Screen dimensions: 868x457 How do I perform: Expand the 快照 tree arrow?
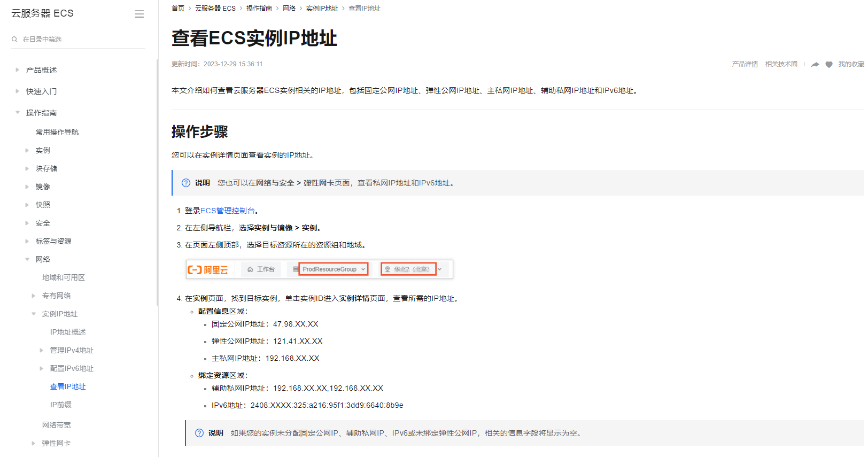27,205
